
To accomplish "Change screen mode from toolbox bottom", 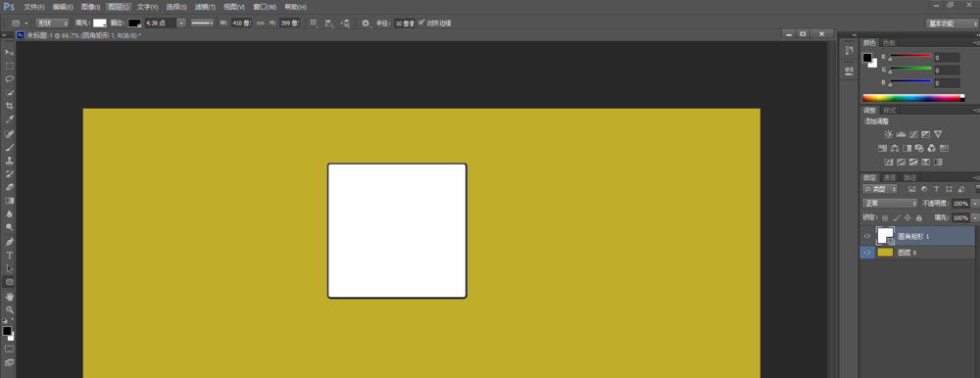I will pyautogui.click(x=10, y=361).
